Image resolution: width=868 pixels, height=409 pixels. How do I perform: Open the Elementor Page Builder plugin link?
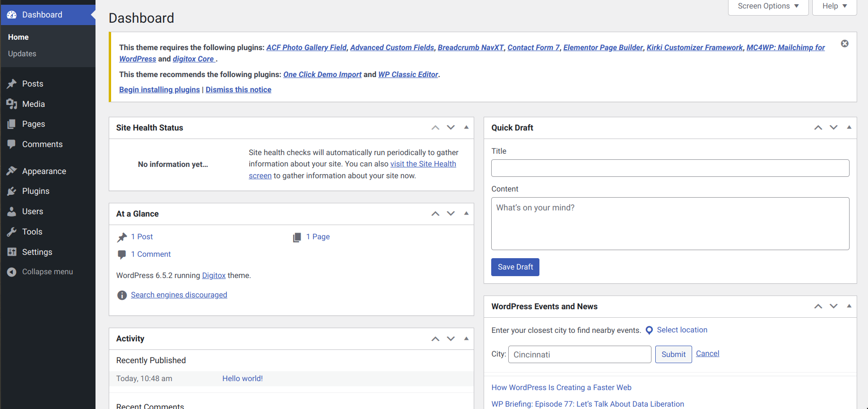[x=603, y=48]
